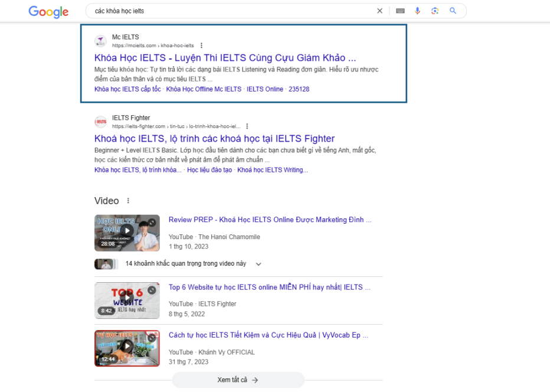Screen dimensions: 550x392
Task: Open the on-screen keyboard input tool
Action: pos(400,11)
